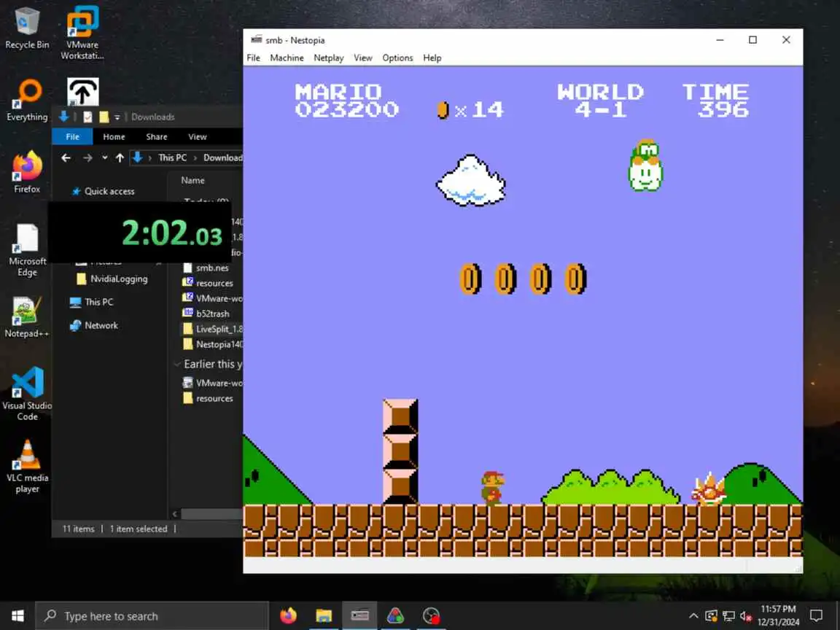Viewport: 840px width, 630px height.
Task: Switch to File Explorer on the taskbar
Action: point(324,615)
